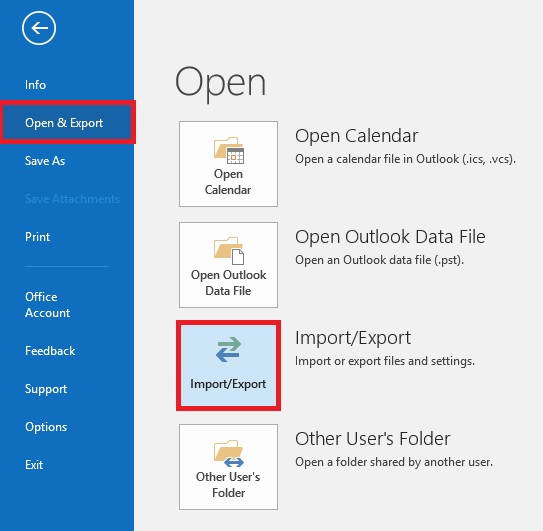The image size is (543, 531).
Task: Choose Save As from sidebar
Action: point(45,161)
